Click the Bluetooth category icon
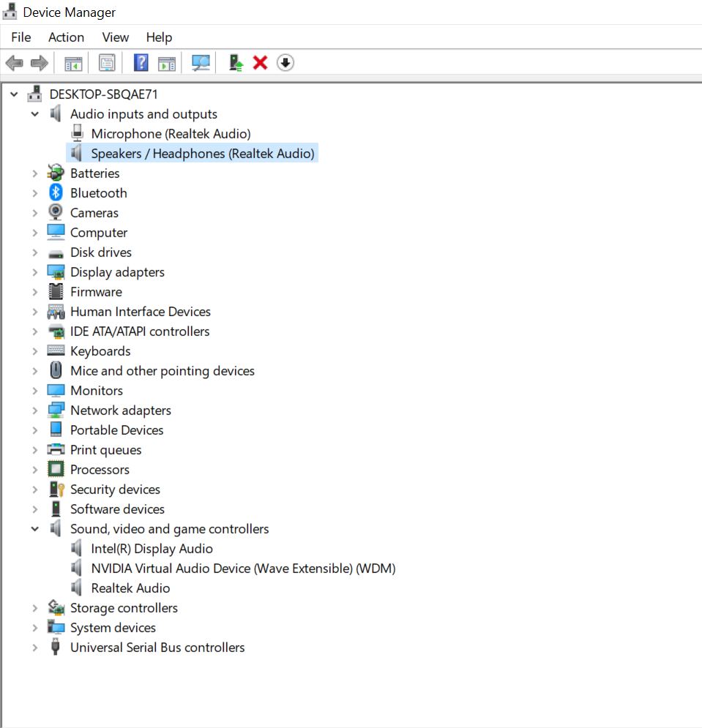This screenshot has width=702, height=728. click(x=56, y=192)
